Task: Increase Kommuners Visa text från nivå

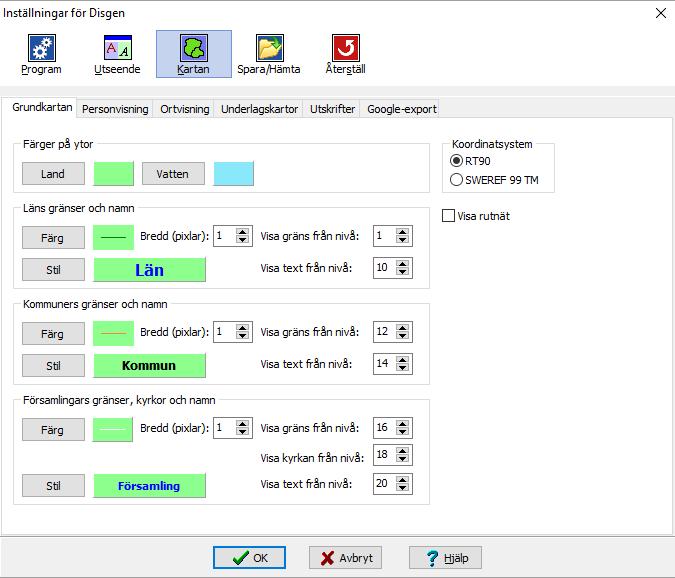Action: coord(403,359)
